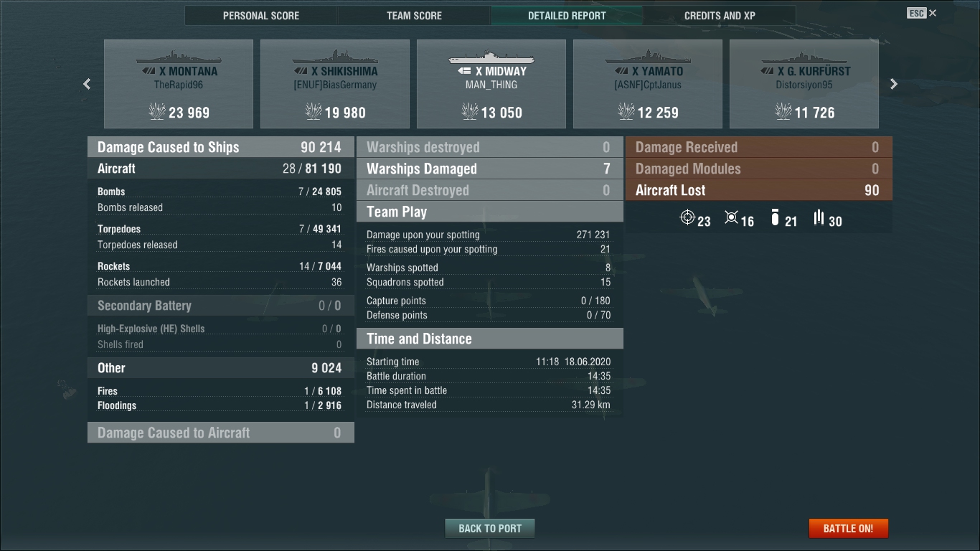Click the ESC close icon
This screenshot has height=551, width=980.
click(x=922, y=13)
